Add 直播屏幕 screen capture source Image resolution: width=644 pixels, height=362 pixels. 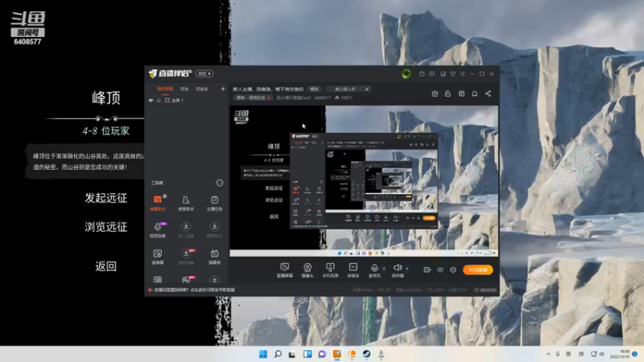click(x=285, y=270)
